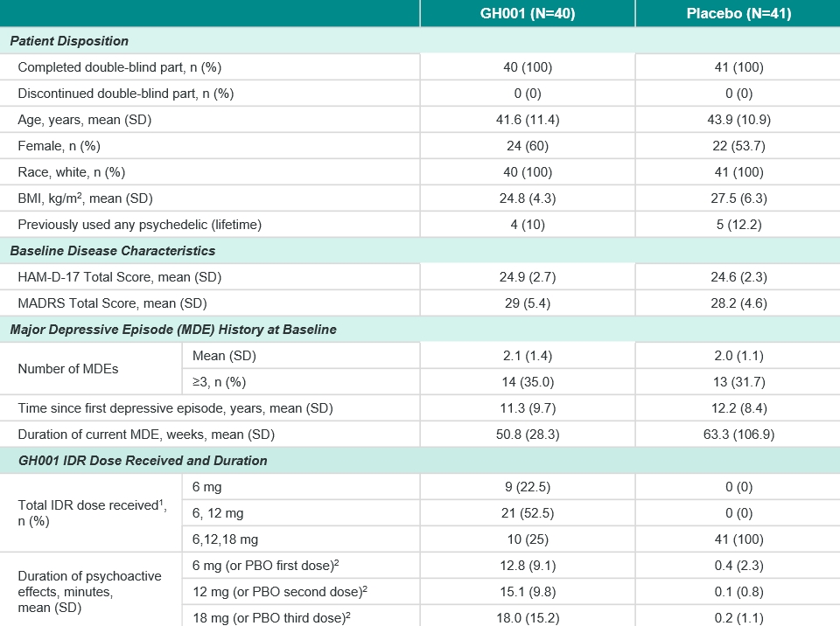This screenshot has width=840, height=626.
Task: Click the Number of MDEs row label
Action: click(68, 369)
